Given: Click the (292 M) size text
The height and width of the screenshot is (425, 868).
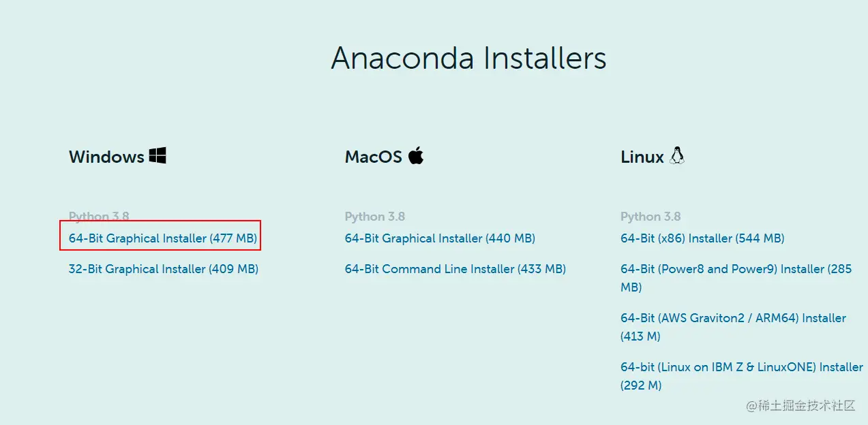Looking at the screenshot, I should 641,385.
